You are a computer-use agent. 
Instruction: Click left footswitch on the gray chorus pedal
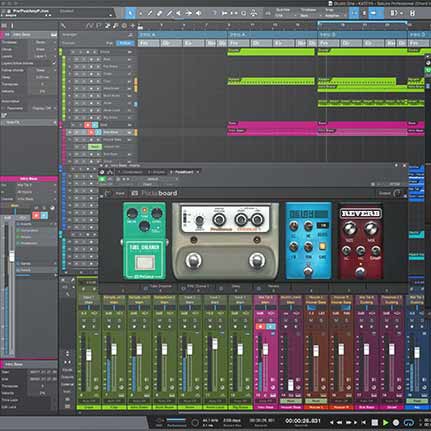point(193,260)
